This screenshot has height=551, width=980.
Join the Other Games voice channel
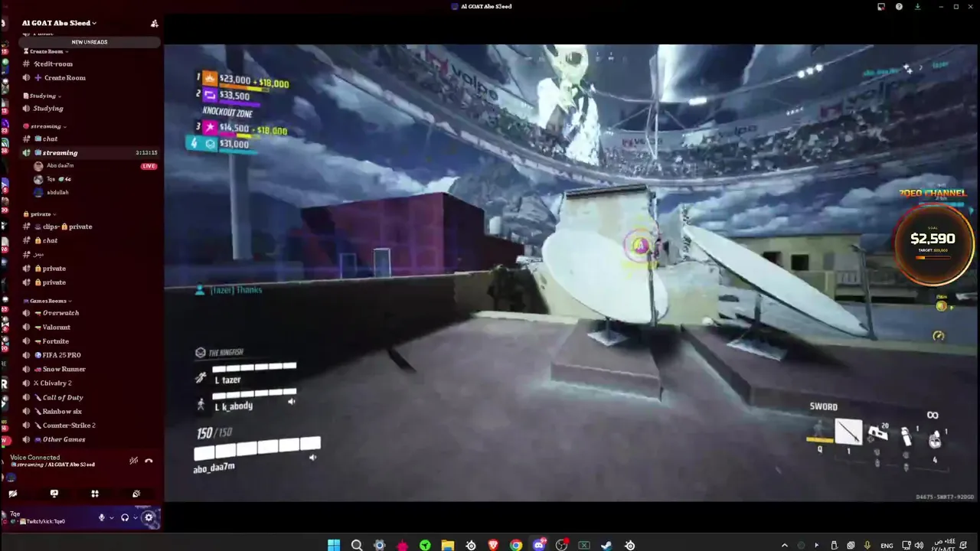(90, 439)
